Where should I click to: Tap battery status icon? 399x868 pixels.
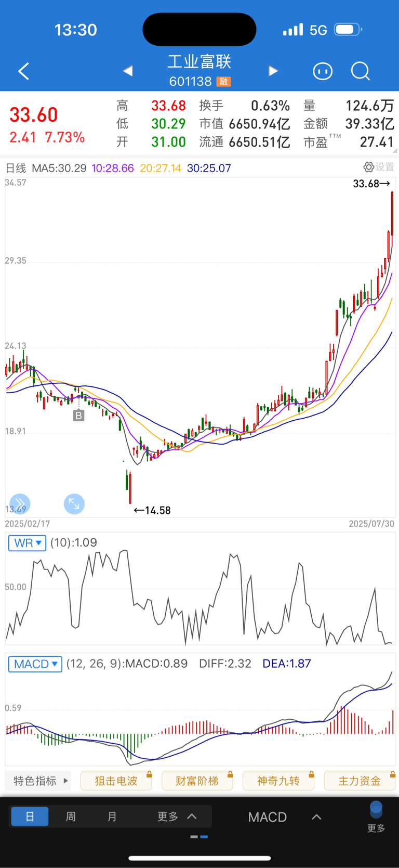[x=348, y=30]
